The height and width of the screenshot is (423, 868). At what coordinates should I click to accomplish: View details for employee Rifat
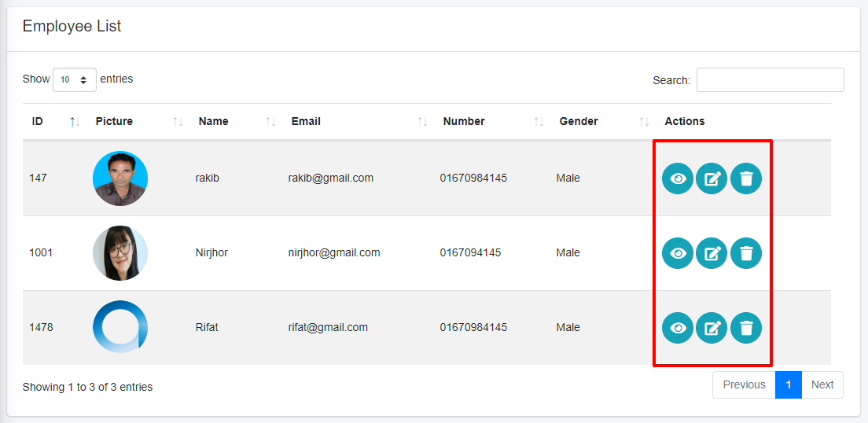678,328
